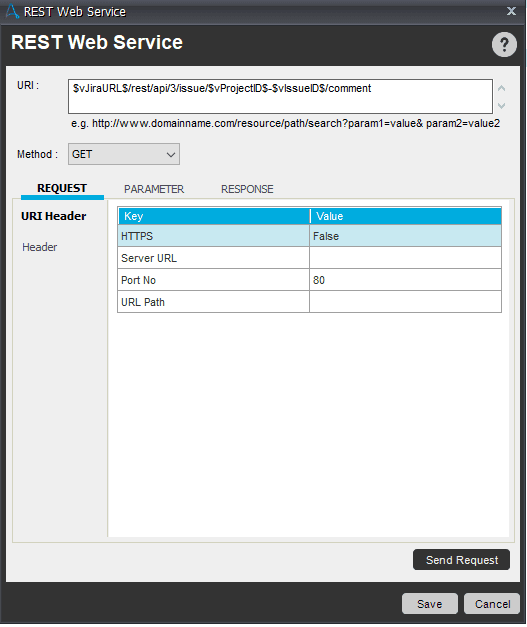Image resolution: width=527 pixels, height=627 pixels.
Task: Click the Save button
Action: point(429,604)
